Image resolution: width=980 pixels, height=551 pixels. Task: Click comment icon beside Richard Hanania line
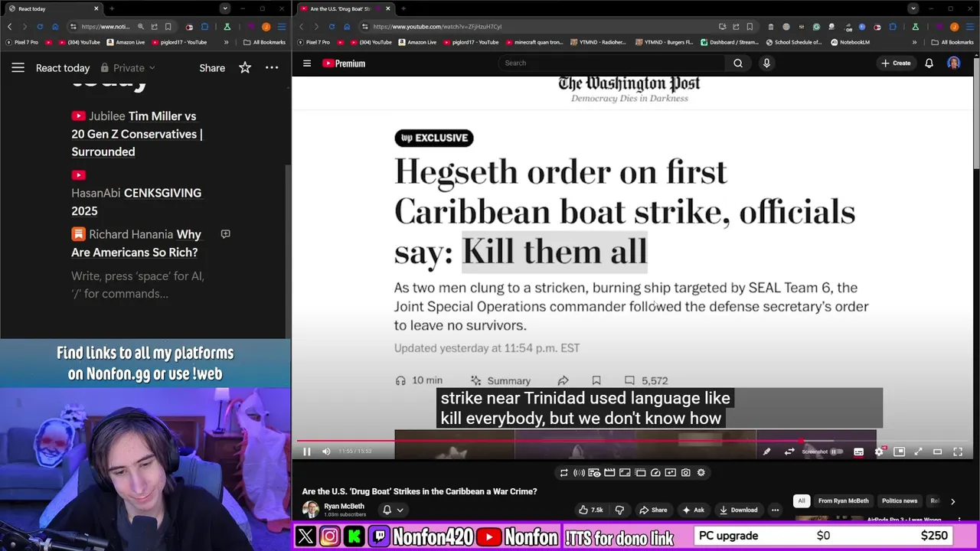(225, 234)
